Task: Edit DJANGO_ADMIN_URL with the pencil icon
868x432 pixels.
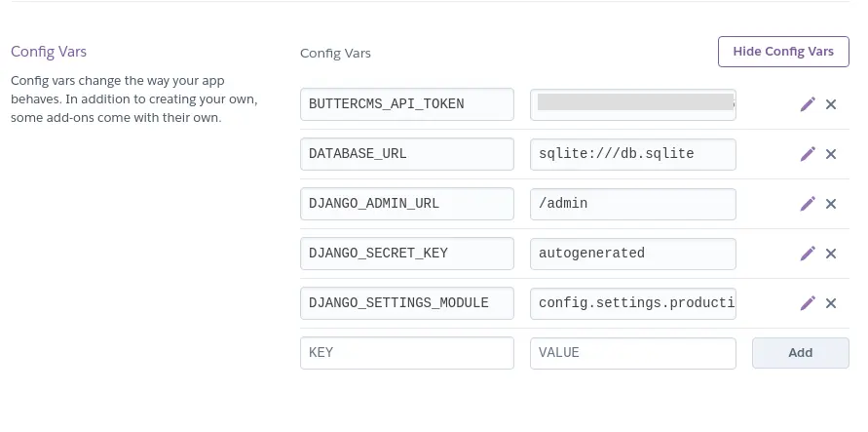Action: click(x=808, y=204)
